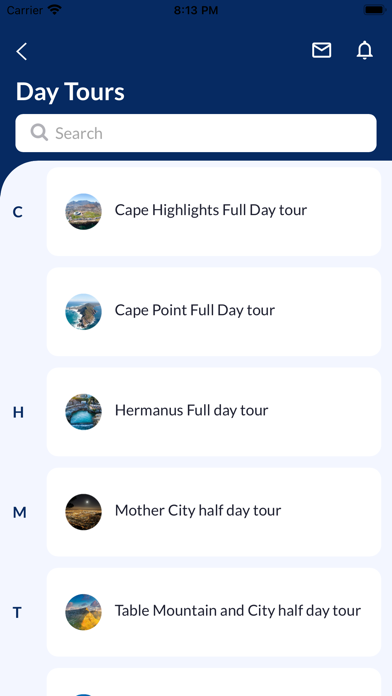Tap Table Mountain tour thumbnail image

pos(83,612)
